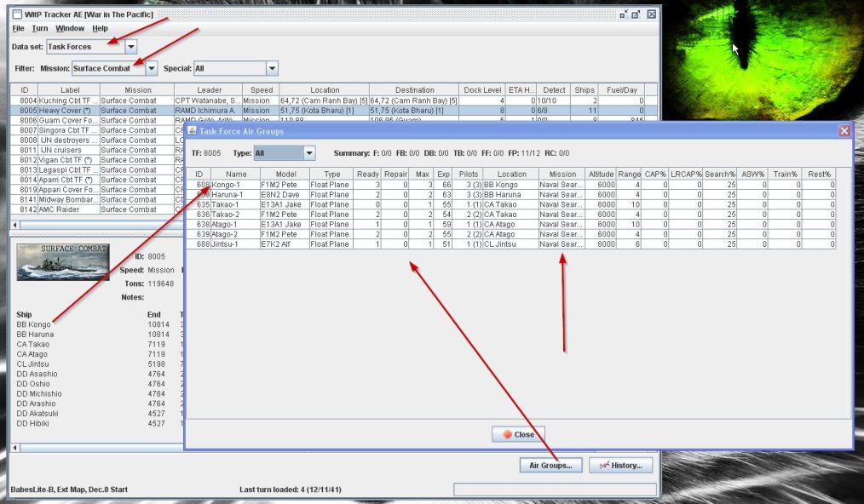Viewport: 864px width, 504px height.
Task: Click the WitP Tracker window title icon
Action: click(17, 14)
